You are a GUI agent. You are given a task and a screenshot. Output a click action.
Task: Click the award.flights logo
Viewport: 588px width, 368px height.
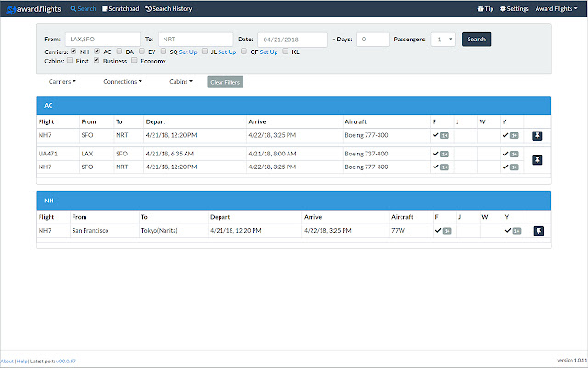click(33, 8)
